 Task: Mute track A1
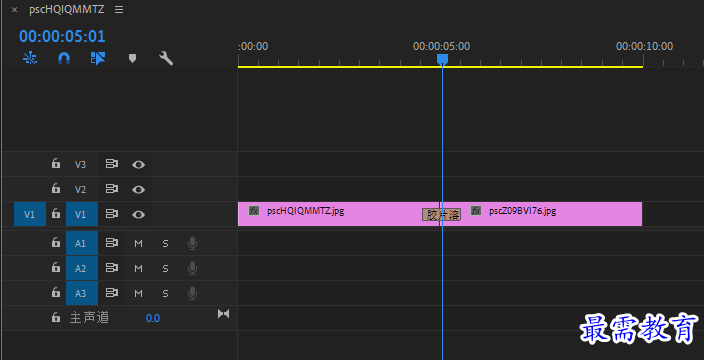tap(138, 243)
